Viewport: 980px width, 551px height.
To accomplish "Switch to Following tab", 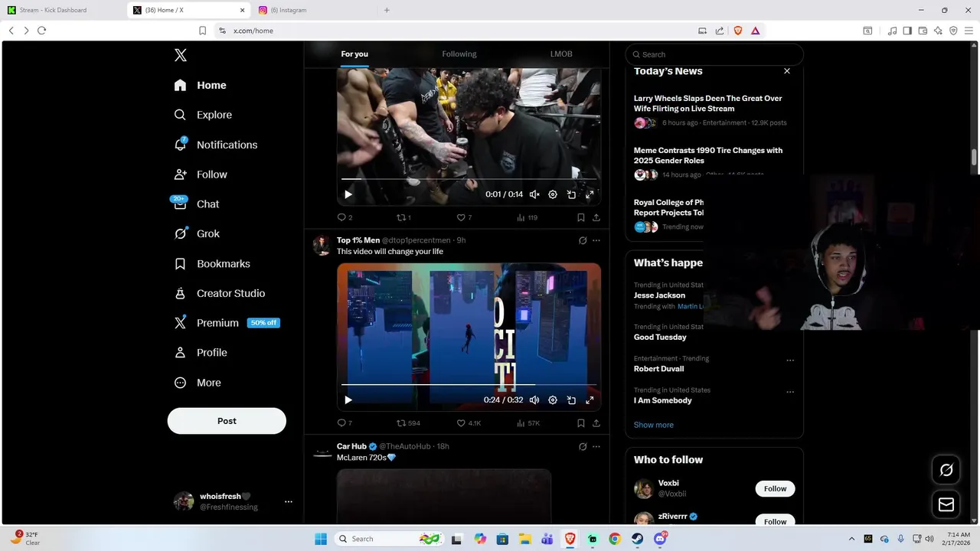I will [x=459, y=54].
